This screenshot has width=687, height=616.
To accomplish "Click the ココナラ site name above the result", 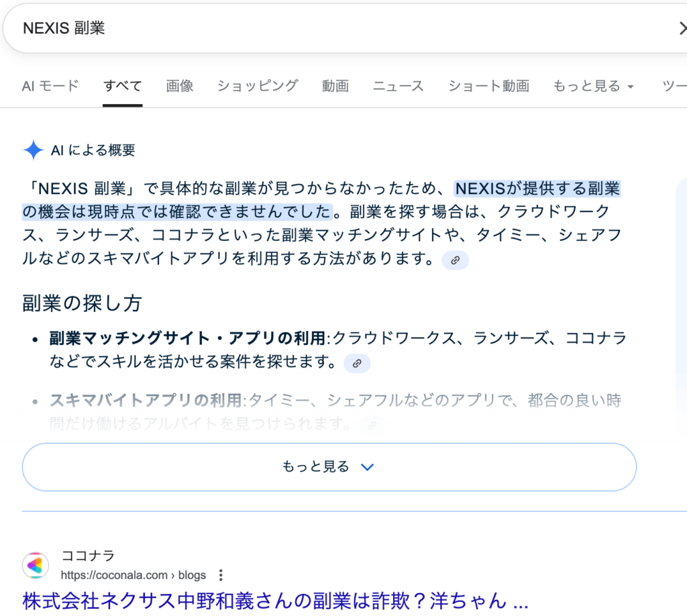I will 88,556.
